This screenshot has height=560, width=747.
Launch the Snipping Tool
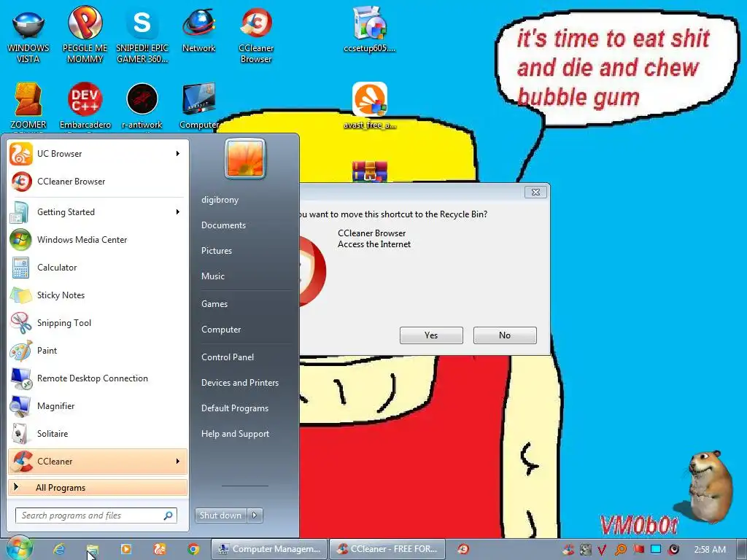point(98,323)
